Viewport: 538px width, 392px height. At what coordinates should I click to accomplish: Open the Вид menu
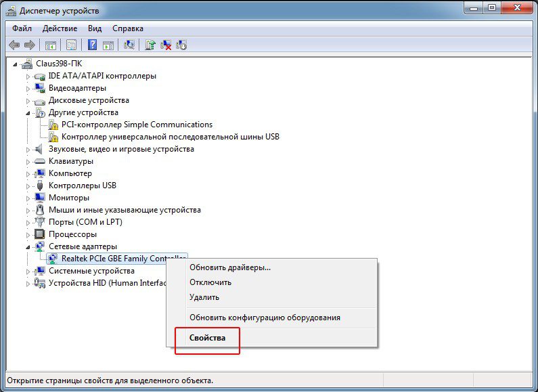95,28
